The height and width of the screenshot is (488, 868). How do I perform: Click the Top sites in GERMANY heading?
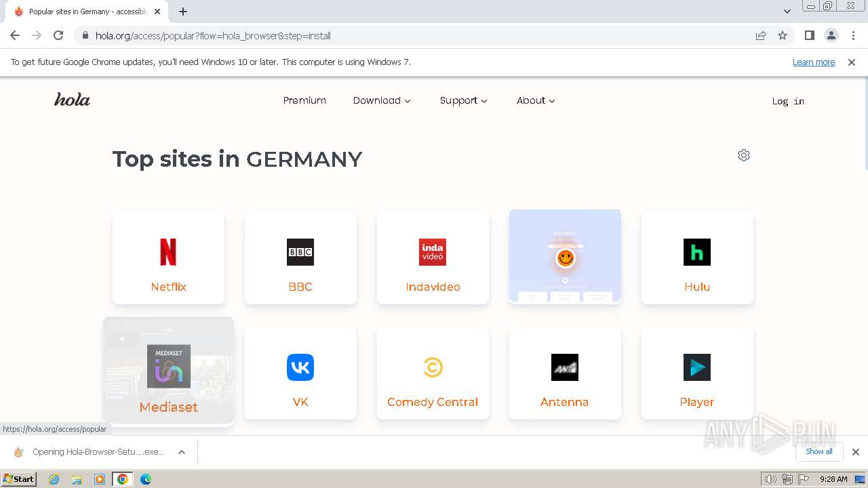pyautogui.click(x=237, y=159)
